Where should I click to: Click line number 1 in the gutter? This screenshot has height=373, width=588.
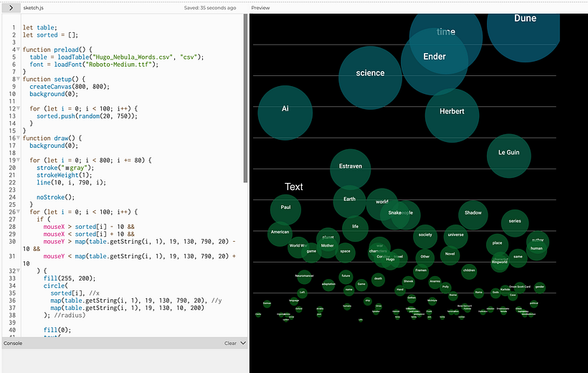pos(14,27)
